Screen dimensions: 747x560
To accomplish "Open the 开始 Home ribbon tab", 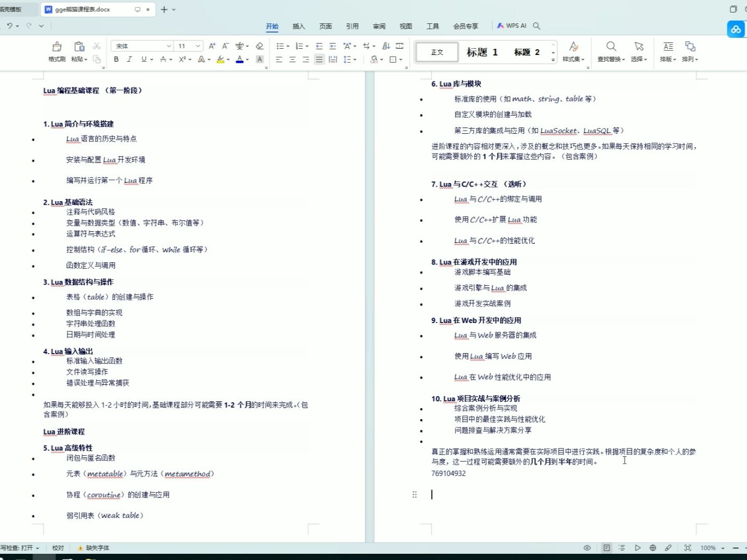I will pyautogui.click(x=272, y=26).
